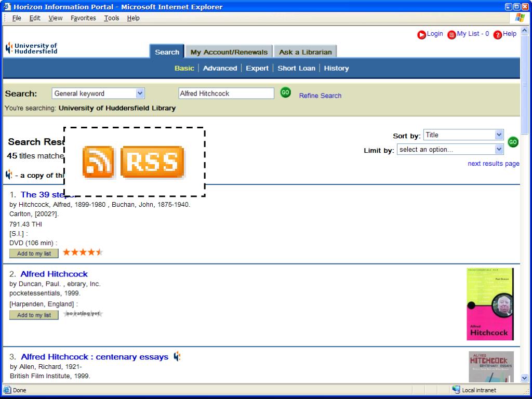The height and width of the screenshot is (399, 532).
Task: Click the green GO button beside search box
Action: [285, 92]
